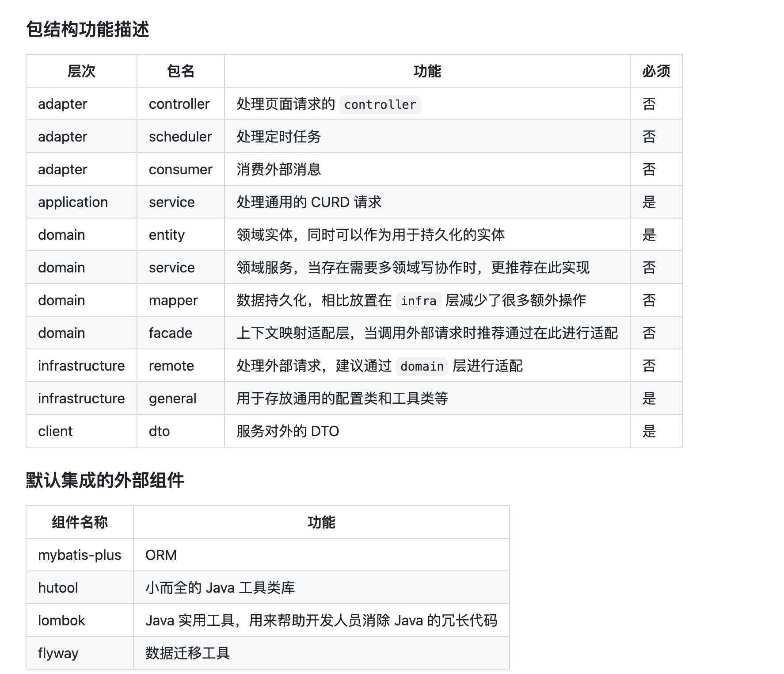
Task: Click the inline code infra
Action: pyautogui.click(x=419, y=301)
